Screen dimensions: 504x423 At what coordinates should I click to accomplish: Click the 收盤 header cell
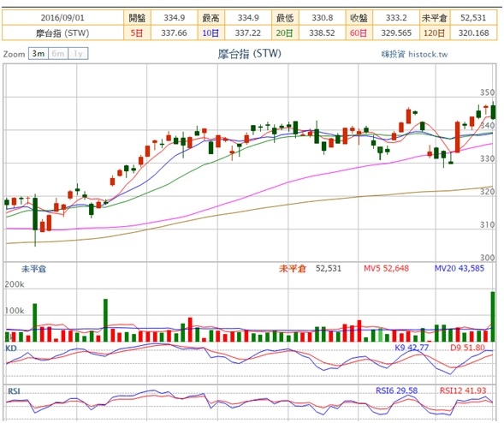pos(359,18)
